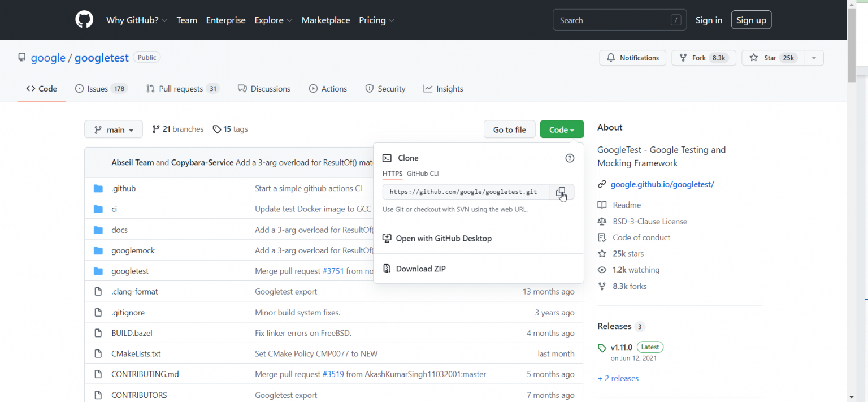
Task: Open the star list dropdown arrow
Action: point(814,58)
